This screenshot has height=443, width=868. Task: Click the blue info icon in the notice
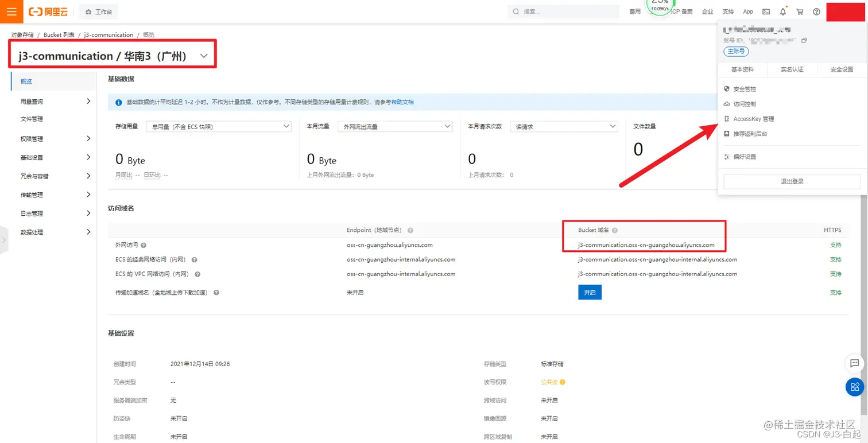click(119, 102)
